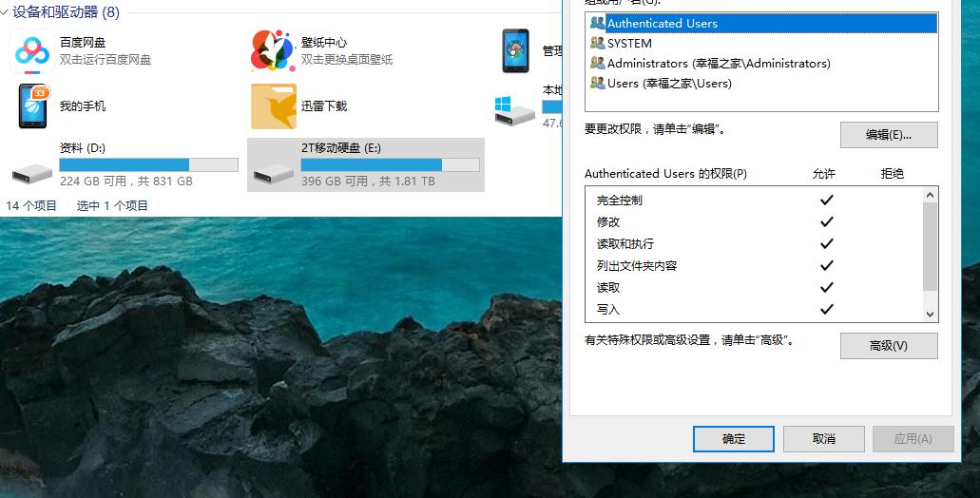This screenshot has width=980, height=498.
Task: Select the Administrators group entry
Action: [x=718, y=63]
